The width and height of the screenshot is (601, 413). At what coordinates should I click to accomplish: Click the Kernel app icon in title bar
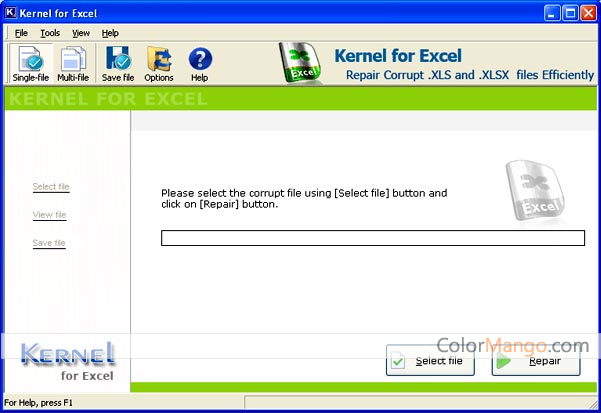tap(10, 13)
